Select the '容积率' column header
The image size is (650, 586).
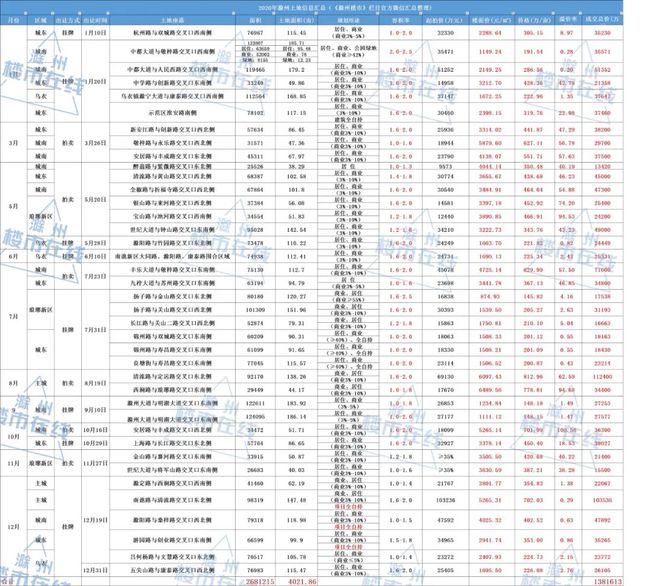[x=401, y=20]
